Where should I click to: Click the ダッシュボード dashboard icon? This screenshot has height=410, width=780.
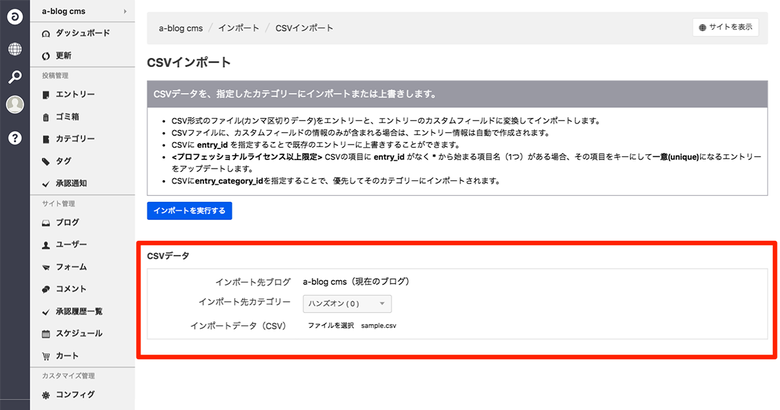46,34
